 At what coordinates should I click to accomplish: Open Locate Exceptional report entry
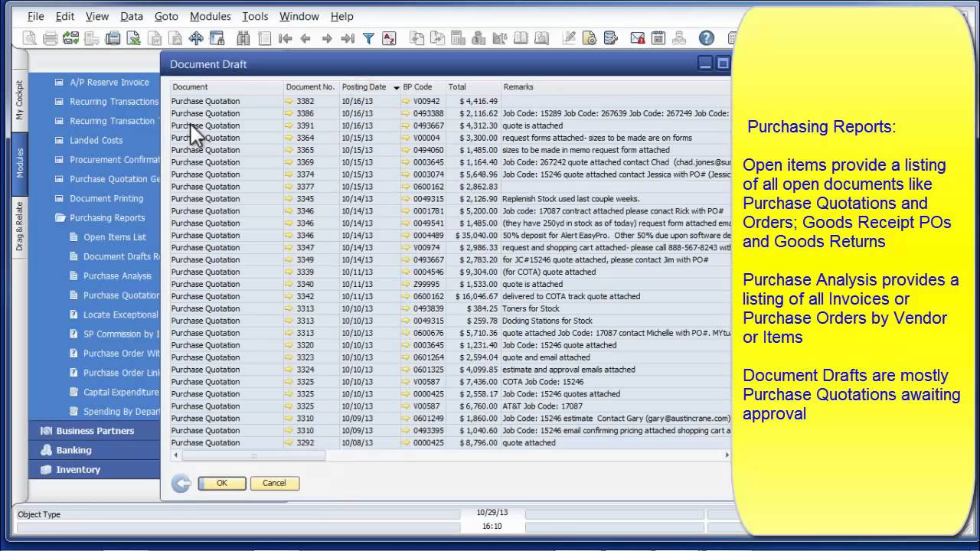120,315
